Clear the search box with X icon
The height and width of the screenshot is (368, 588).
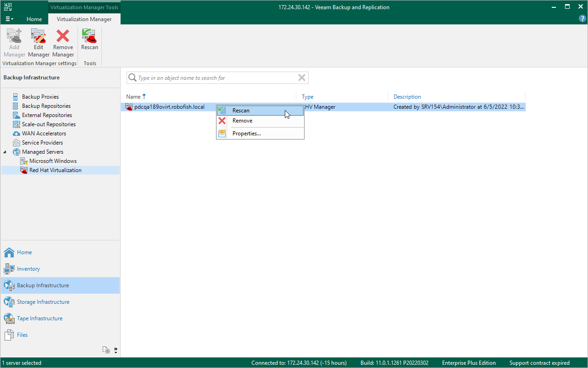click(302, 78)
